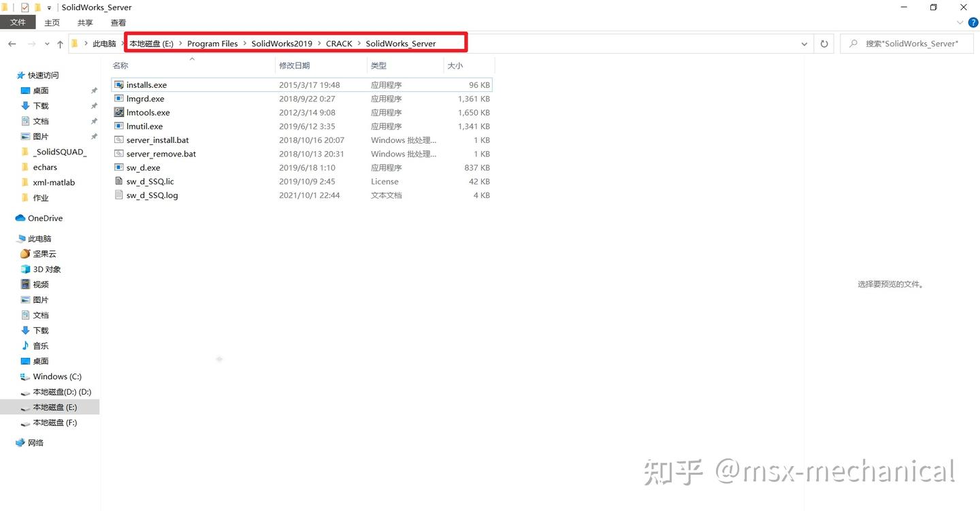Select the lmtools.exe file icon
The height and width of the screenshot is (511, 980).
coord(119,112)
